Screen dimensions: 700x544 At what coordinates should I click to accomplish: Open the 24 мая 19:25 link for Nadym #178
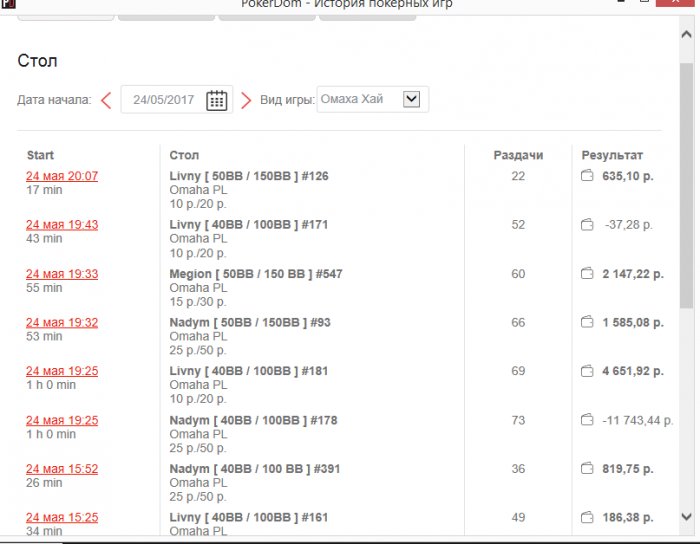click(x=62, y=420)
